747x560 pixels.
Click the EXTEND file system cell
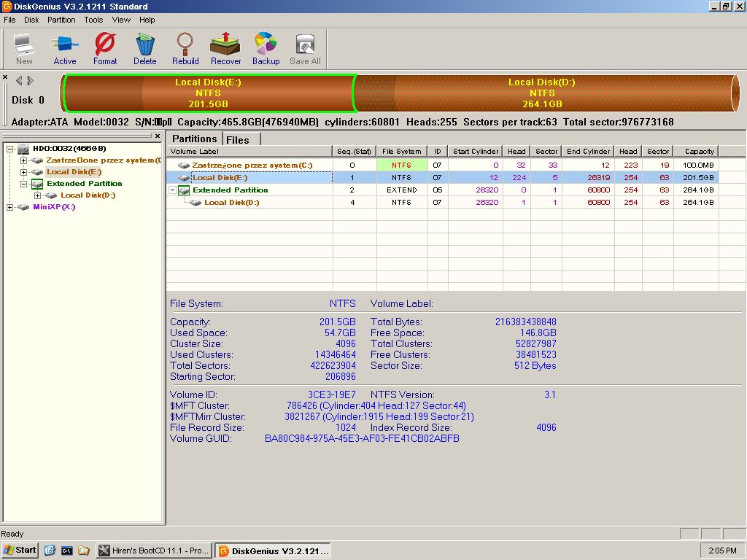click(402, 190)
